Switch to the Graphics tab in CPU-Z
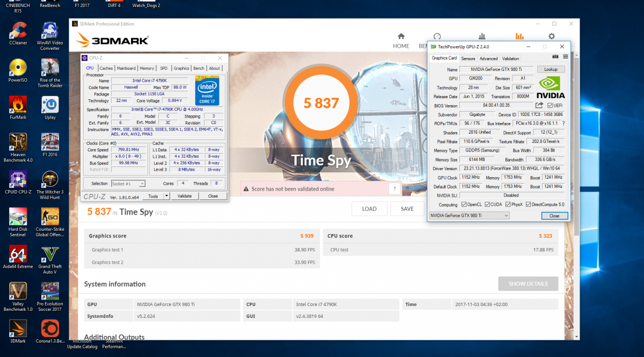 (x=181, y=68)
